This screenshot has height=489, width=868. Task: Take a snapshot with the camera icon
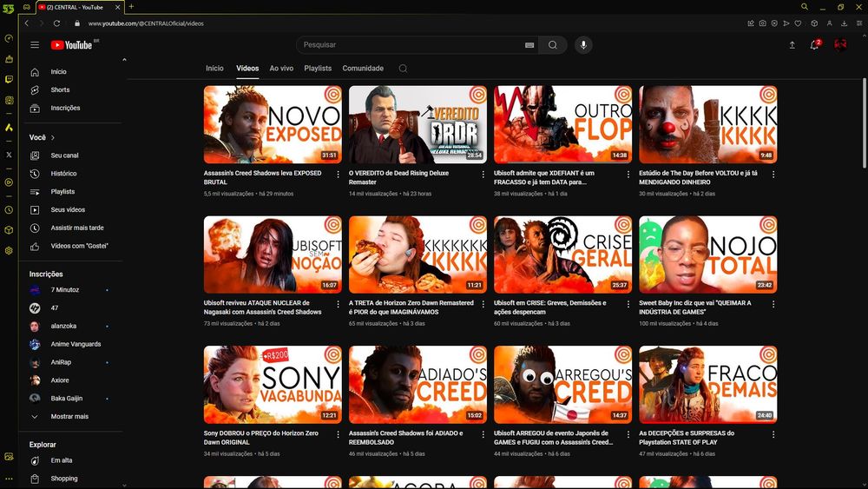coord(762,23)
